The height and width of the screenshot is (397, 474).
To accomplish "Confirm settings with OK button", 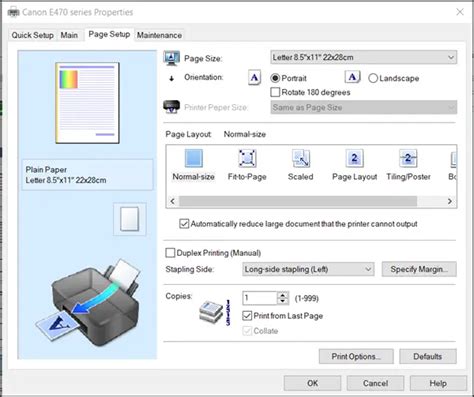I will coord(312,383).
